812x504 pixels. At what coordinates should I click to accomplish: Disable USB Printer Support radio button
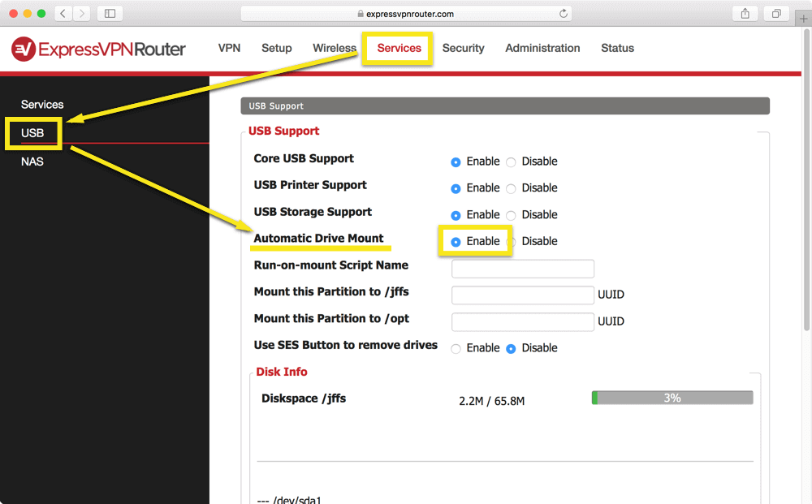tap(511, 188)
